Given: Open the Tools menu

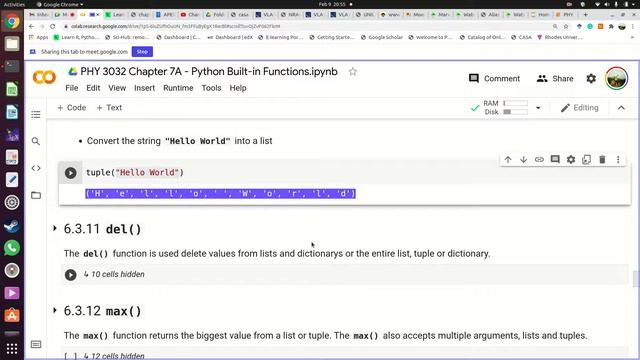Looking at the screenshot, I should click(211, 88).
